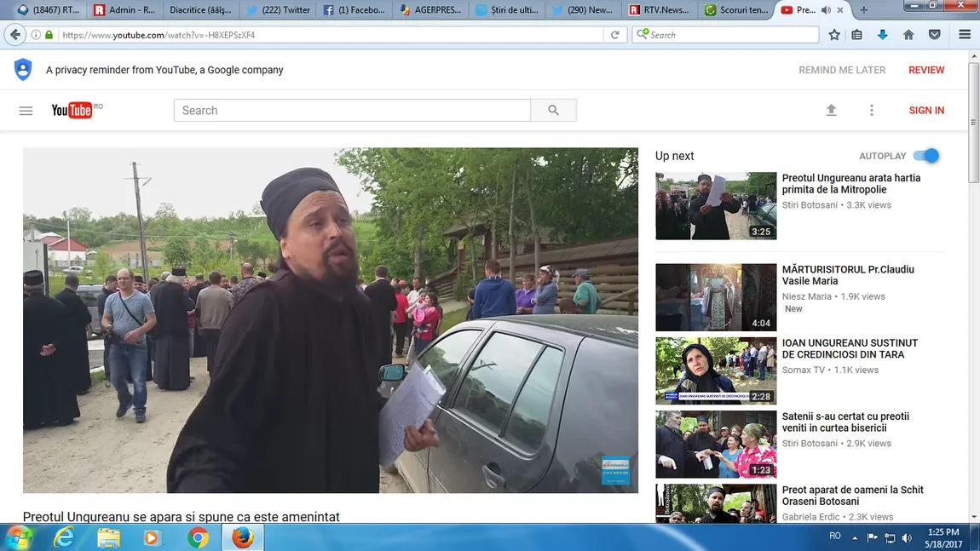This screenshot has height=551, width=980.
Task: Choose REMIND ME LATER
Action: click(842, 70)
